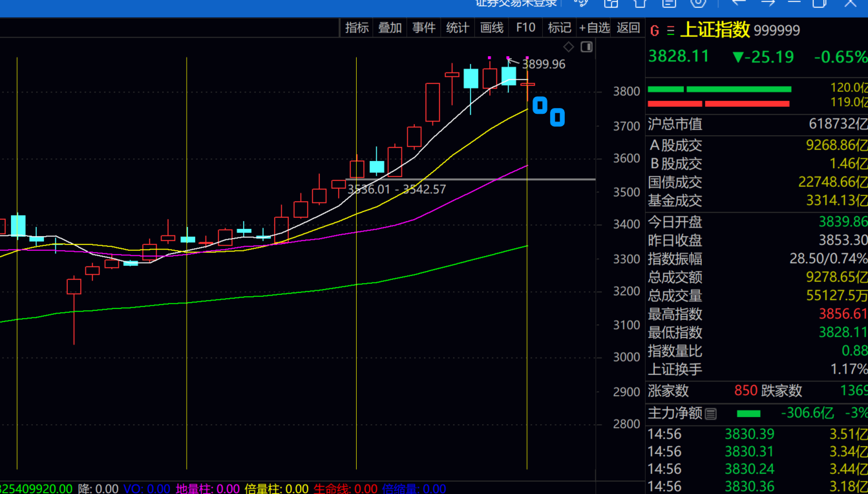Click the 标记 mark button
This screenshot has width=868, height=494.
[560, 28]
